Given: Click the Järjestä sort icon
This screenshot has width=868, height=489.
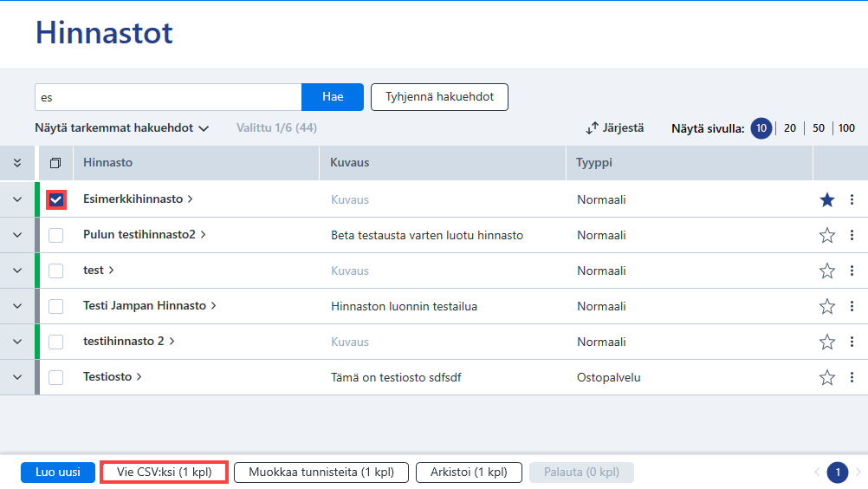Looking at the screenshot, I should click(592, 128).
